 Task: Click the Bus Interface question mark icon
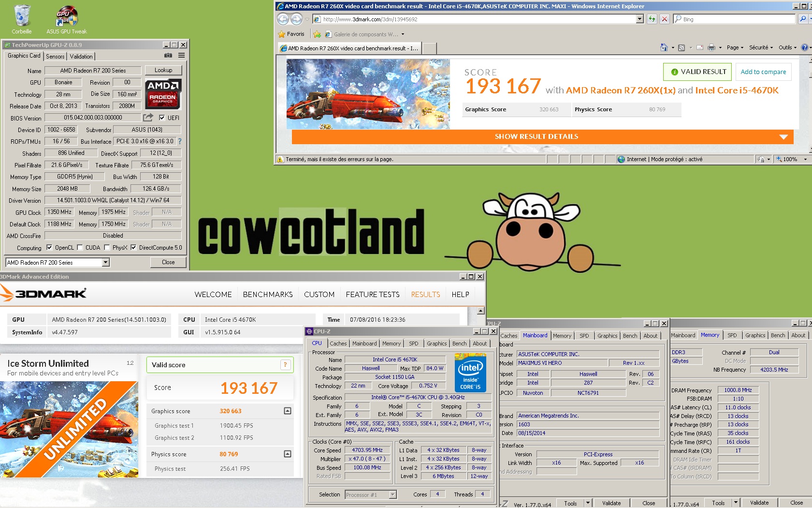pos(180,141)
